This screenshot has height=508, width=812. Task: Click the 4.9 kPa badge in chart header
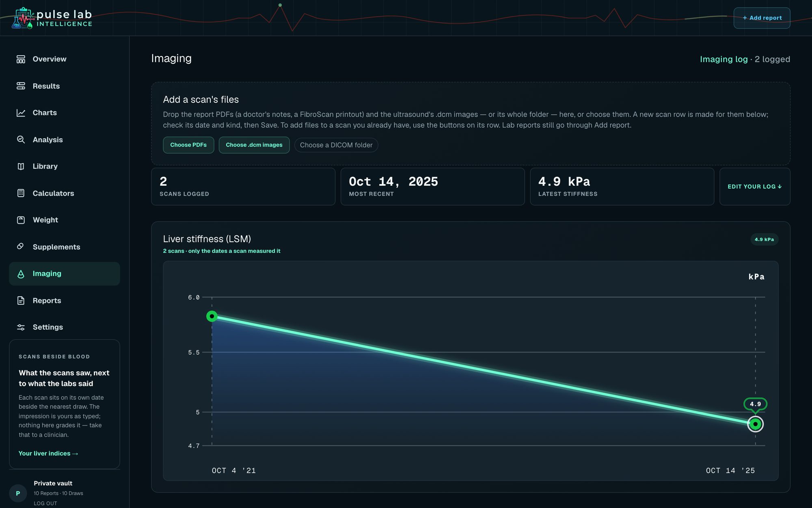(764, 239)
